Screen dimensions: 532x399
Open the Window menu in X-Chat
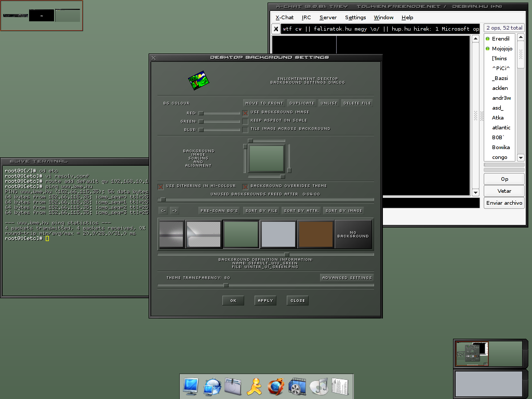pos(383,17)
